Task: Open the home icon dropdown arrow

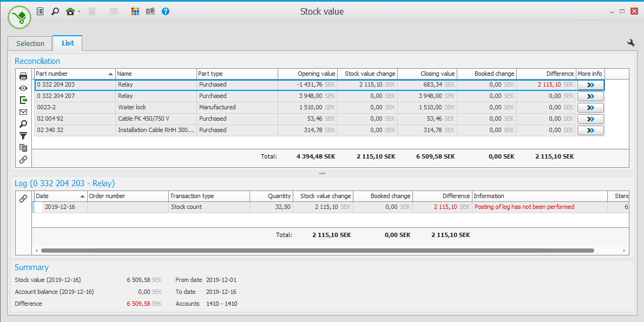Action: tap(79, 12)
